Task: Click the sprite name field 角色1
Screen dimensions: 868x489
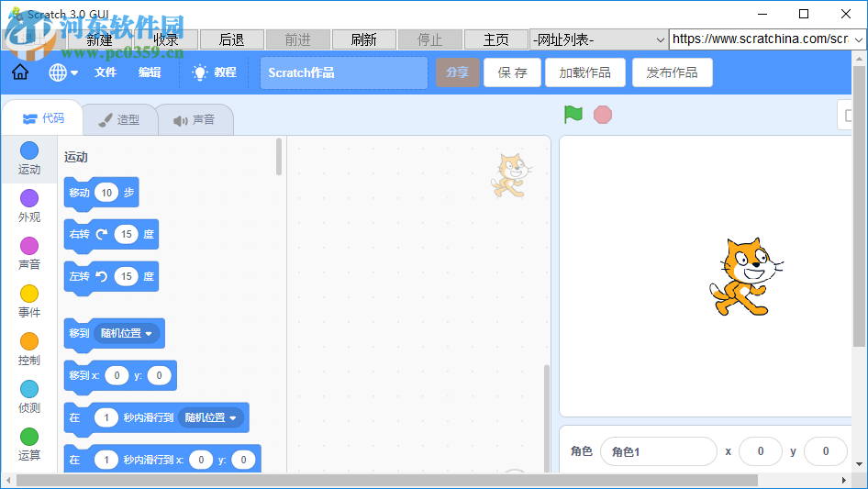Action: point(659,452)
